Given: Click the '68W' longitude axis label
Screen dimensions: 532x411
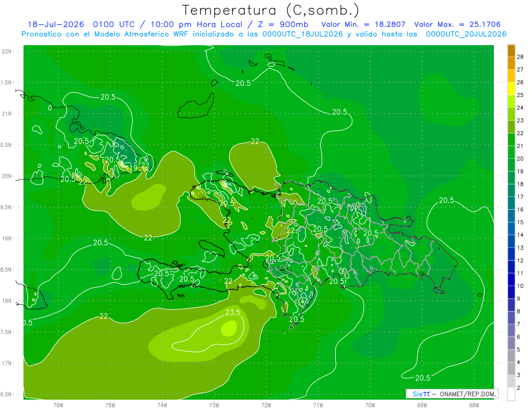Looking at the screenshot, I should click(x=474, y=405).
